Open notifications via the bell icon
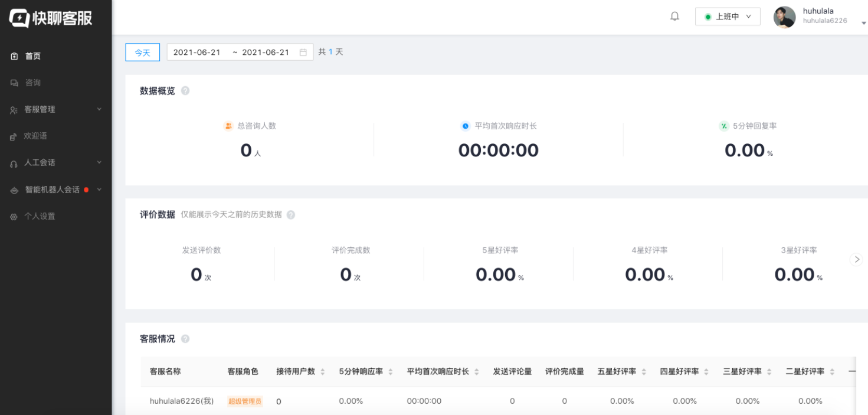868x415 pixels. tap(674, 16)
